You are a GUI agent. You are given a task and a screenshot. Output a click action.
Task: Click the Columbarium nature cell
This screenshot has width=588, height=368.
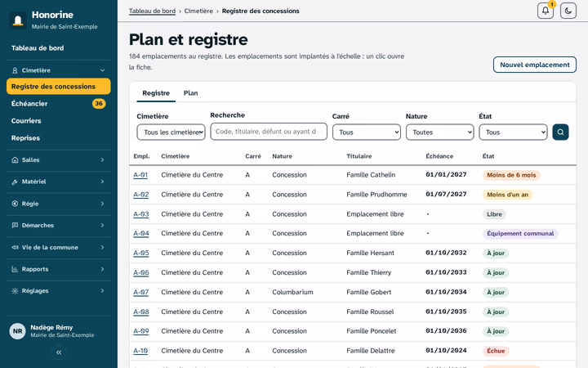(x=292, y=292)
